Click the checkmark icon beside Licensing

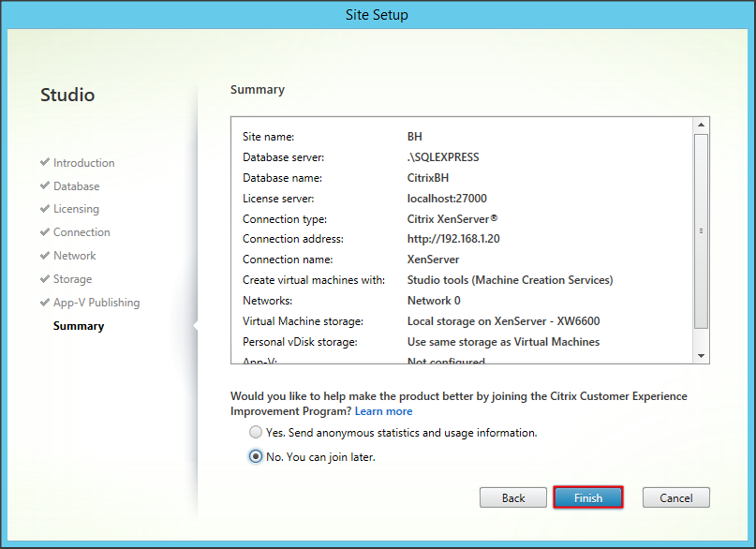pos(45,209)
